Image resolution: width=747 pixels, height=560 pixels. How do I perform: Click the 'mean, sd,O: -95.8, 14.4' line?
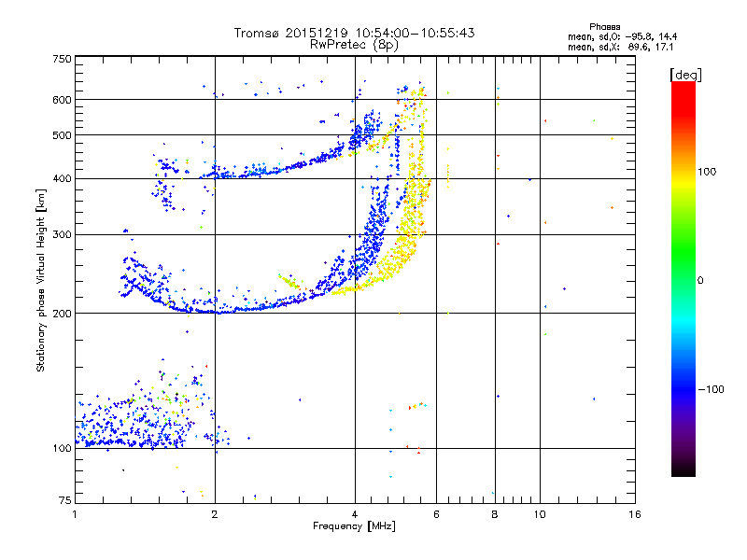pos(622,36)
